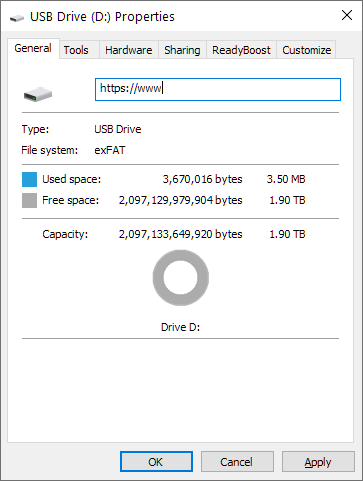Image resolution: width=363 pixels, height=481 pixels.
Task: Click the drive label text field
Action: [x=218, y=89]
